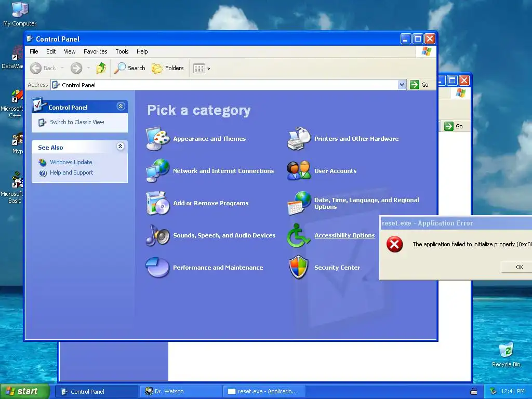Screen dimensions: 532x399
Task: Open the Help menu
Action: pyautogui.click(x=142, y=51)
